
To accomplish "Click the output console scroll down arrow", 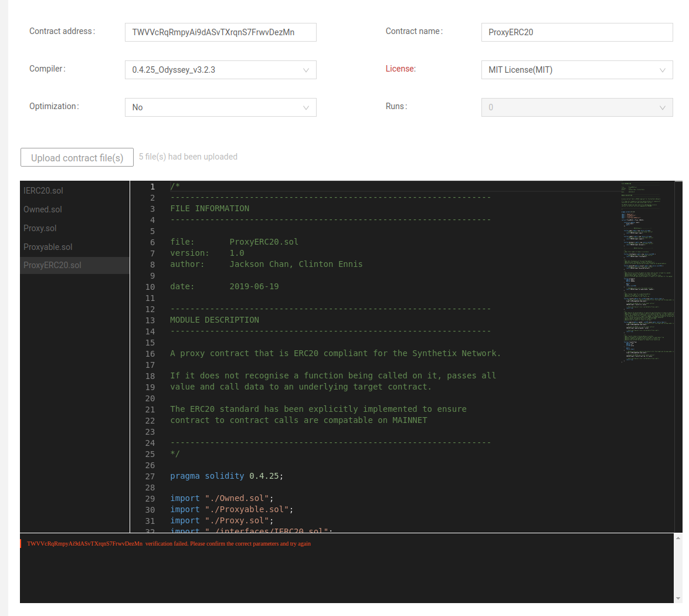I will tap(678, 598).
